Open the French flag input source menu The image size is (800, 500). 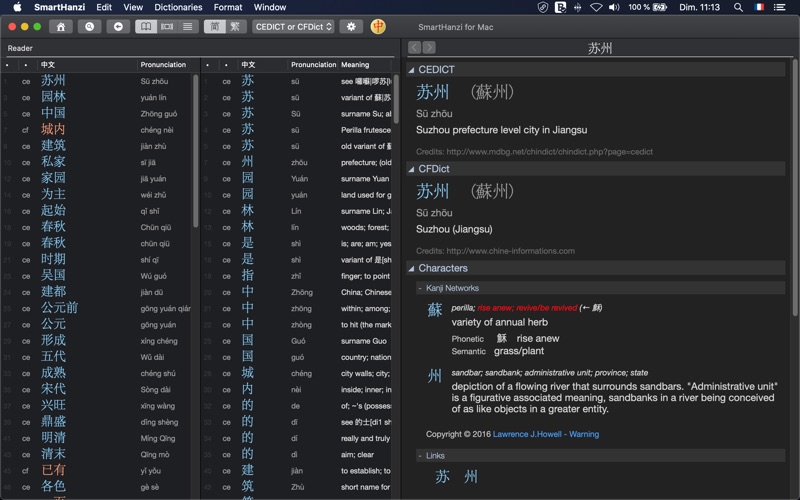coord(759,7)
